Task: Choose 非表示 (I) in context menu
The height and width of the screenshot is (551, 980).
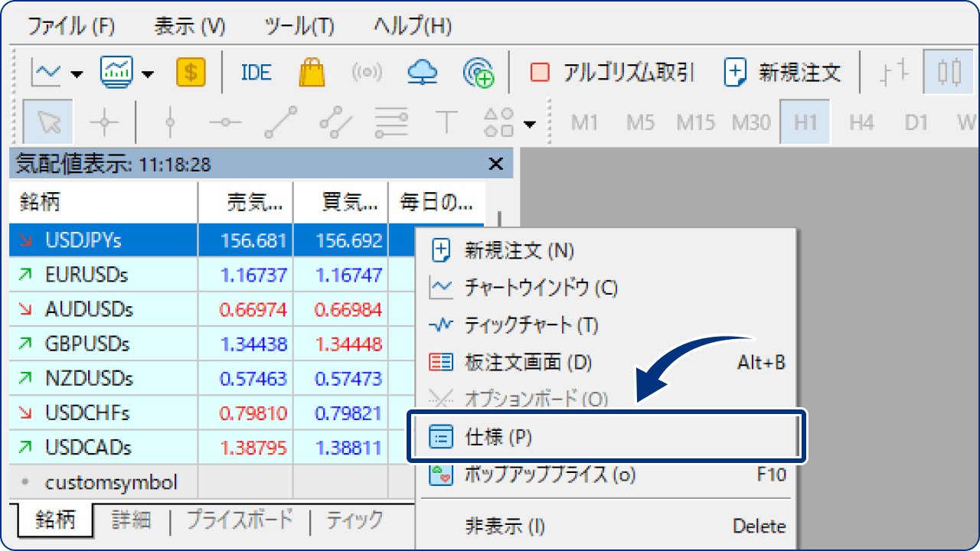Action: (x=606, y=527)
